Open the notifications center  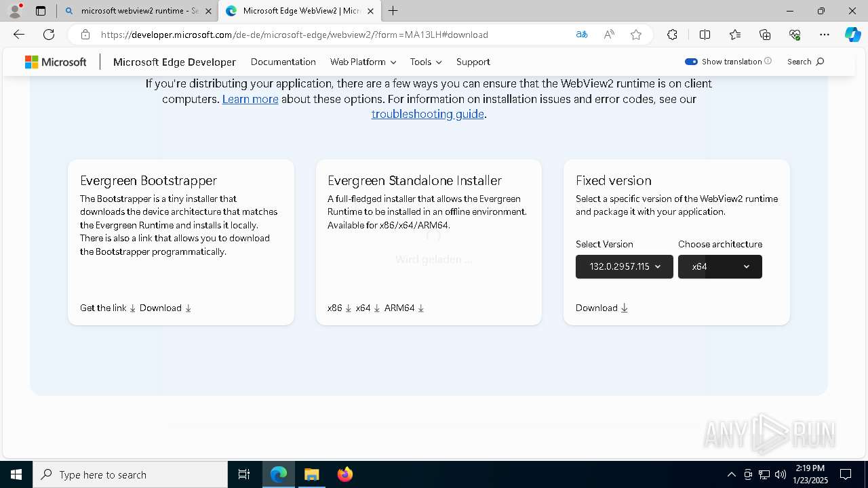point(846,474)
